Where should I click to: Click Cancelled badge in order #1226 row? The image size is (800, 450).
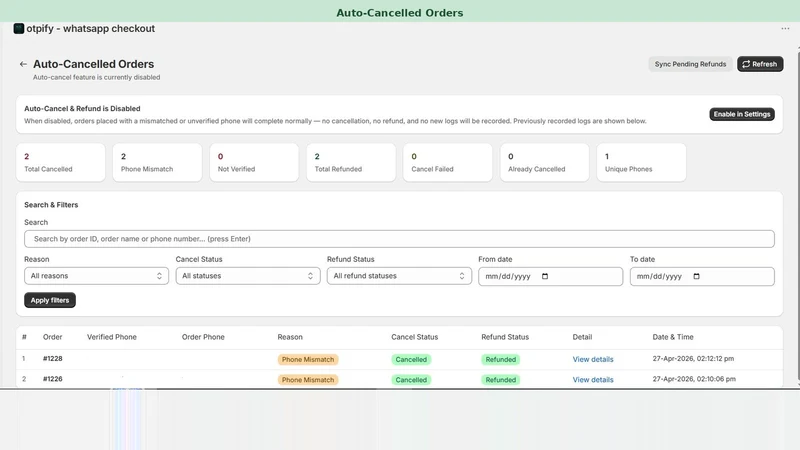tap(411, 380)
